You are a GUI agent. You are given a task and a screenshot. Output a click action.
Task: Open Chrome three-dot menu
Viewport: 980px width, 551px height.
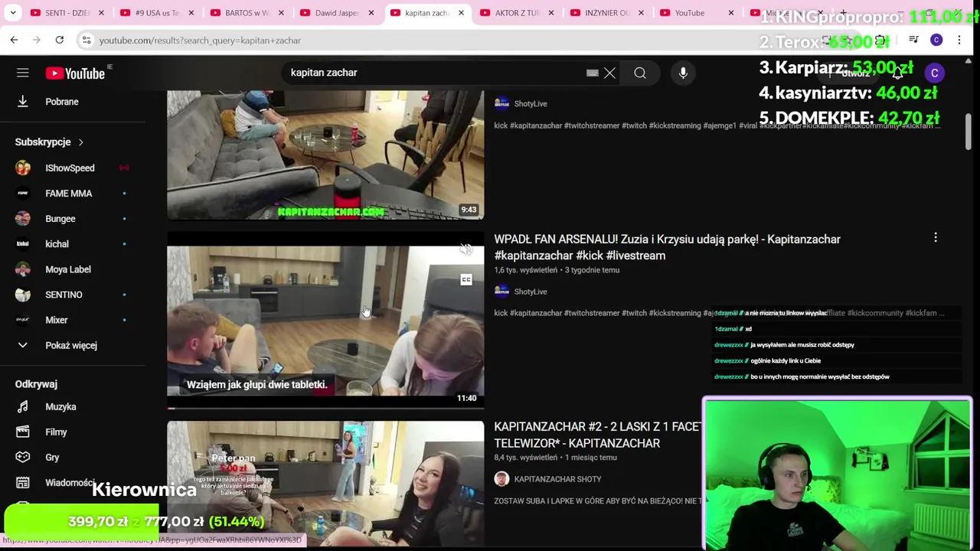[x=959, y=40]
